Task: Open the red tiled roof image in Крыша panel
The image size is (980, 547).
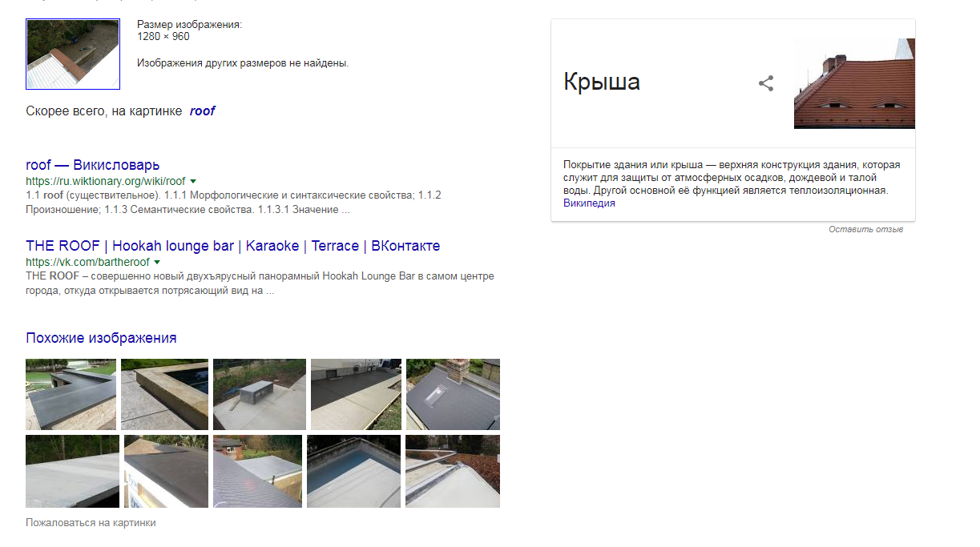Action: click(x=854, y=83)
